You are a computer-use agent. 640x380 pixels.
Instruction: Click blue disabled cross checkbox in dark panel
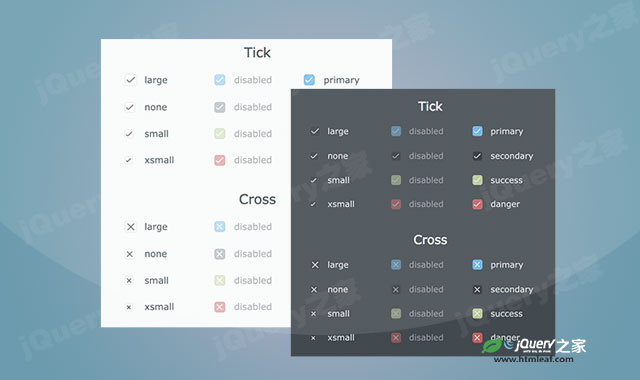coord(396,265)
